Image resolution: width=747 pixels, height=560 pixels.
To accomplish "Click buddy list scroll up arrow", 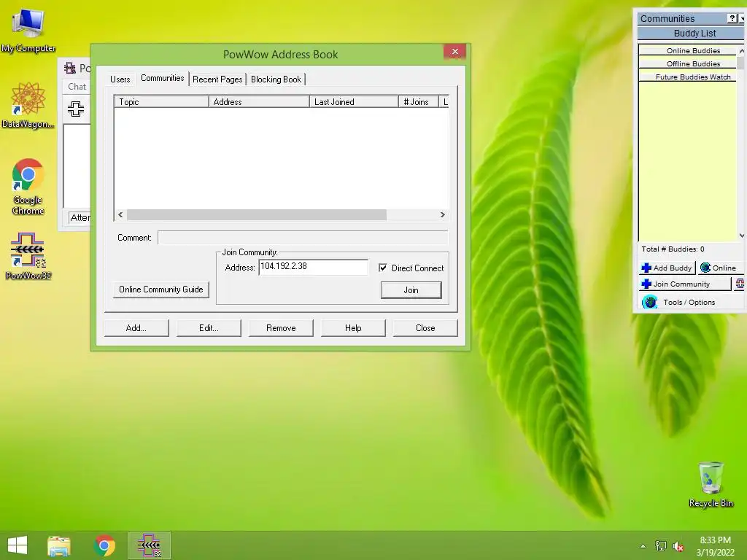I will click(x=741, y=50).
